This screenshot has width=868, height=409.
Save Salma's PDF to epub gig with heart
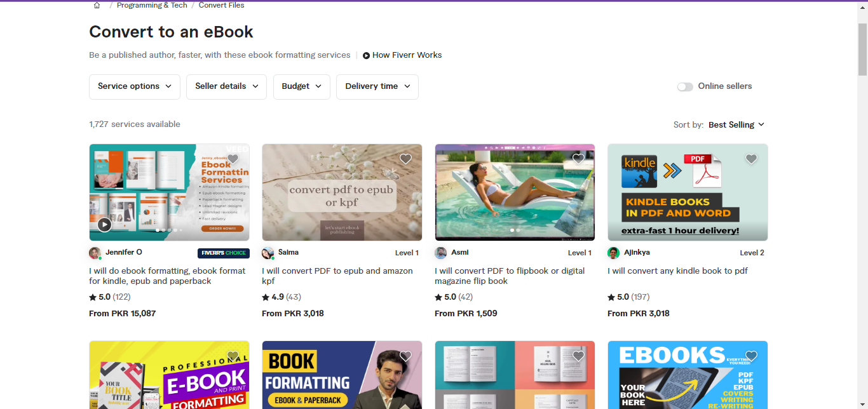405,159
